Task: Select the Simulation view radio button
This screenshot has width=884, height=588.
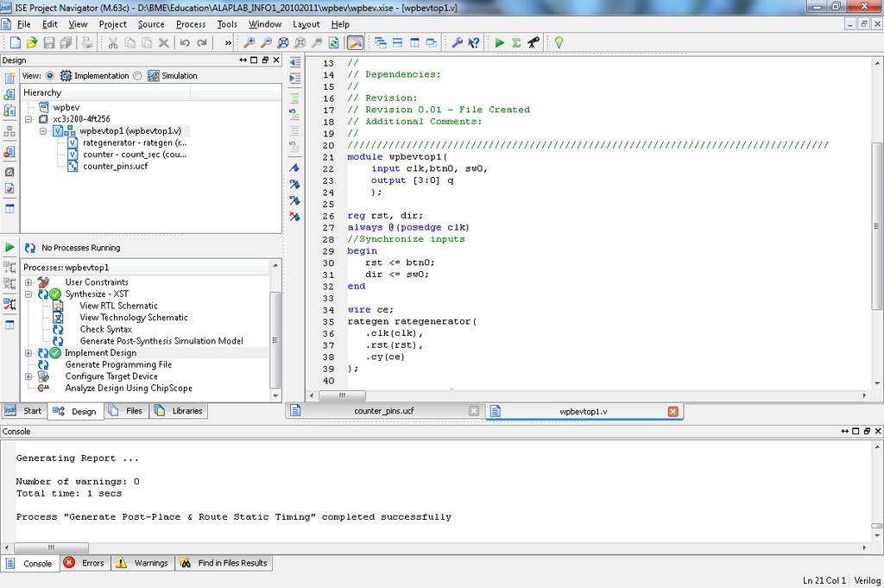Action: (x=137, y=75)
